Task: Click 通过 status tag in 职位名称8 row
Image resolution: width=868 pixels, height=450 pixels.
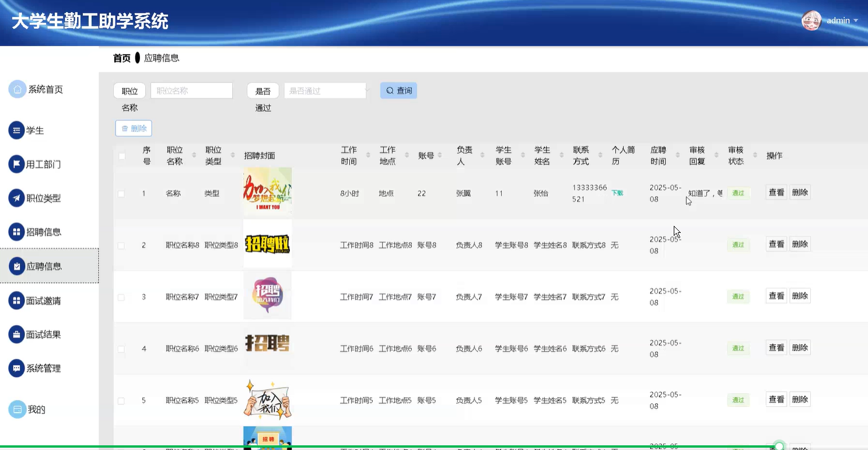Action: [738, 245]
